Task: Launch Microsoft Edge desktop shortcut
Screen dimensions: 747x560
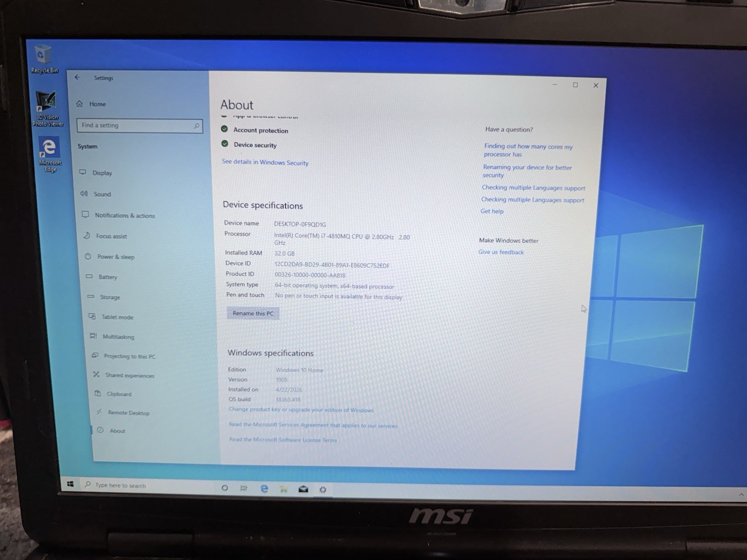Action: point(49,154)
